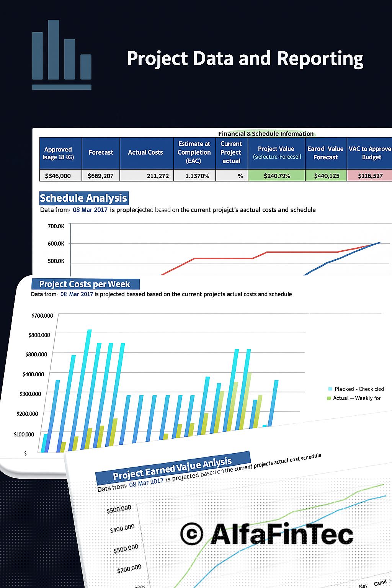The height and width of the screenshot is (588, 392).
Task: Select the Schedule Analysis section heading
Action: 83,198
